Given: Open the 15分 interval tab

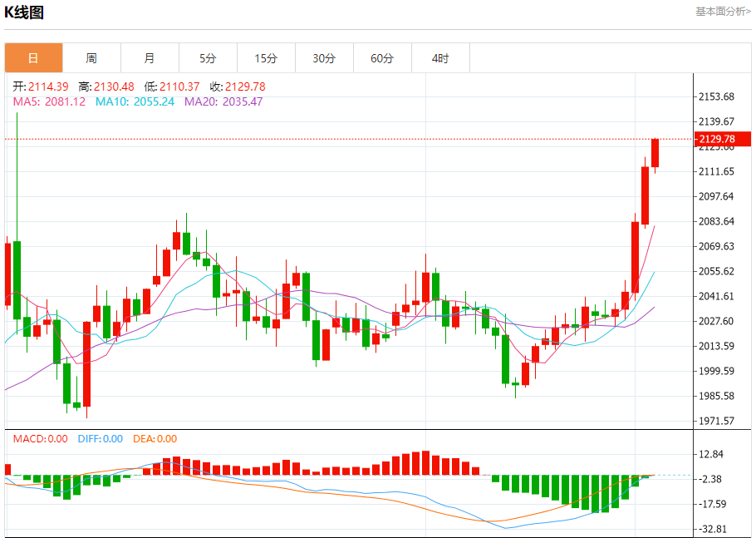Looking at the screenshot, I should point(266,58).
